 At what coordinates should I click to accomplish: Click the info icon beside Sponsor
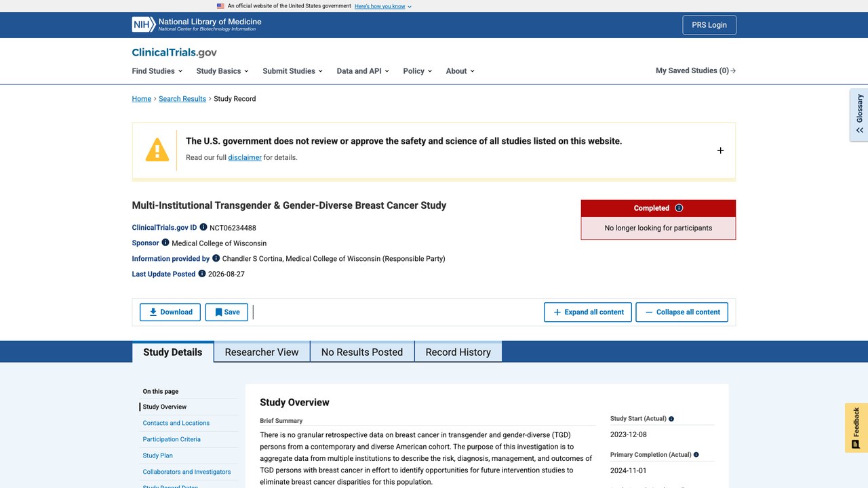(165, 242)
